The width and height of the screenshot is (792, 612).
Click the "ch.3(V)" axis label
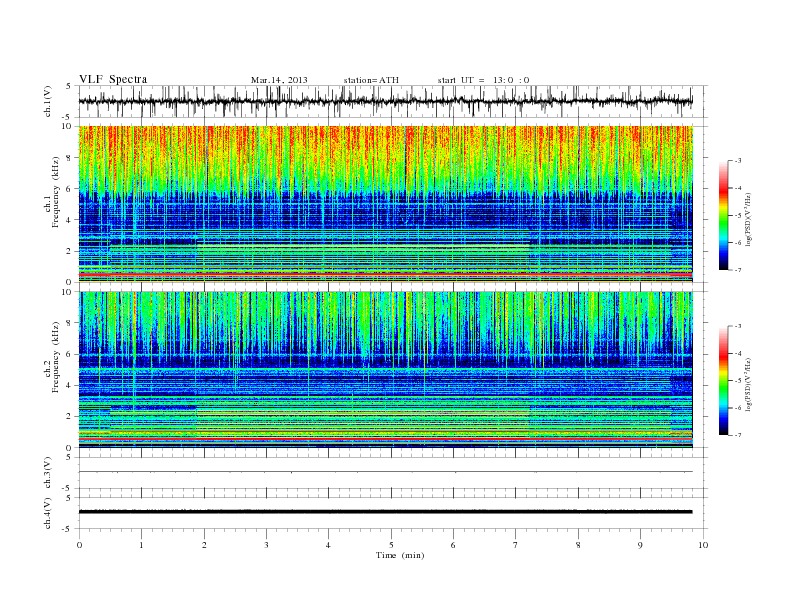[x=48, y=473]
